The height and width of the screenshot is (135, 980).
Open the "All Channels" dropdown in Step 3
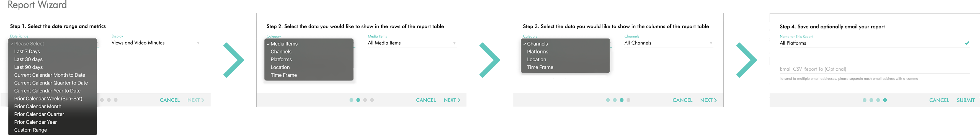(x=668, y=43)
